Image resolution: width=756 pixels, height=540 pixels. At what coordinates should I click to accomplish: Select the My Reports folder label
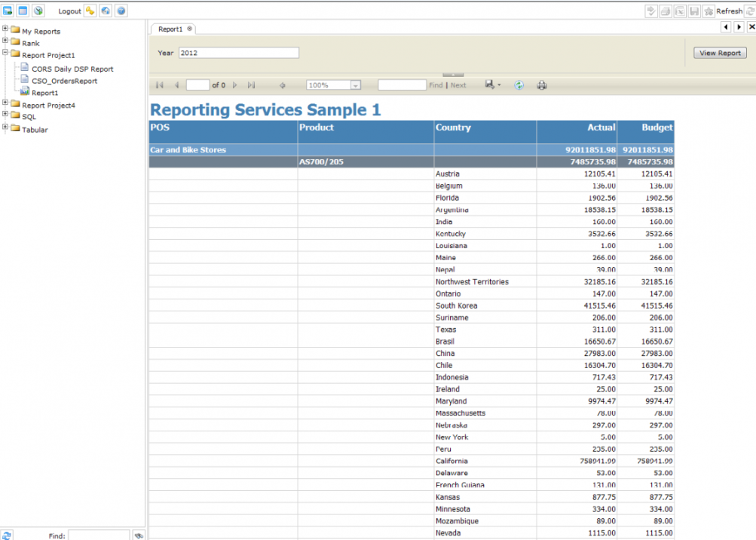41,32
